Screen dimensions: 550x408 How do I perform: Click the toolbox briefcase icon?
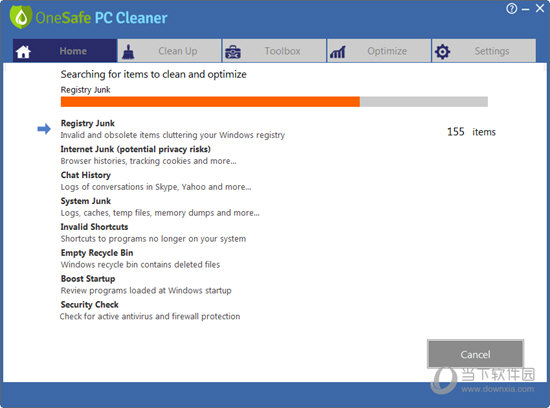[x=233, y=52]
